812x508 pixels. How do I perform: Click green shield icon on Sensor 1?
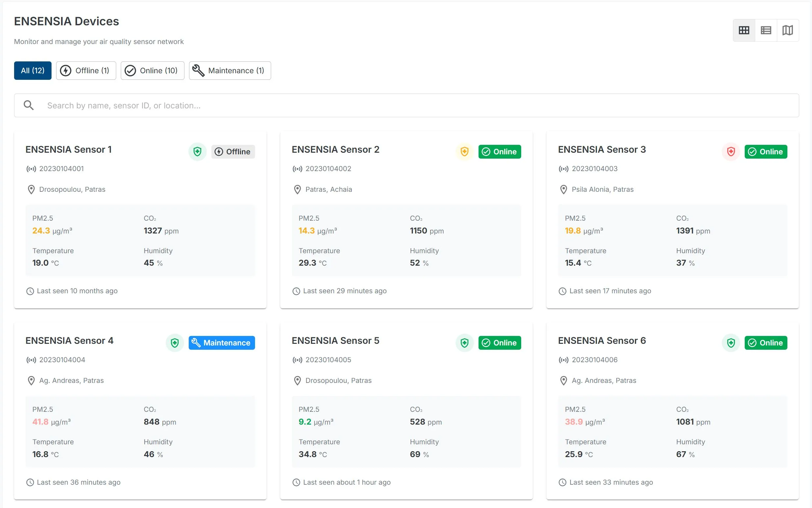(198, 151)
